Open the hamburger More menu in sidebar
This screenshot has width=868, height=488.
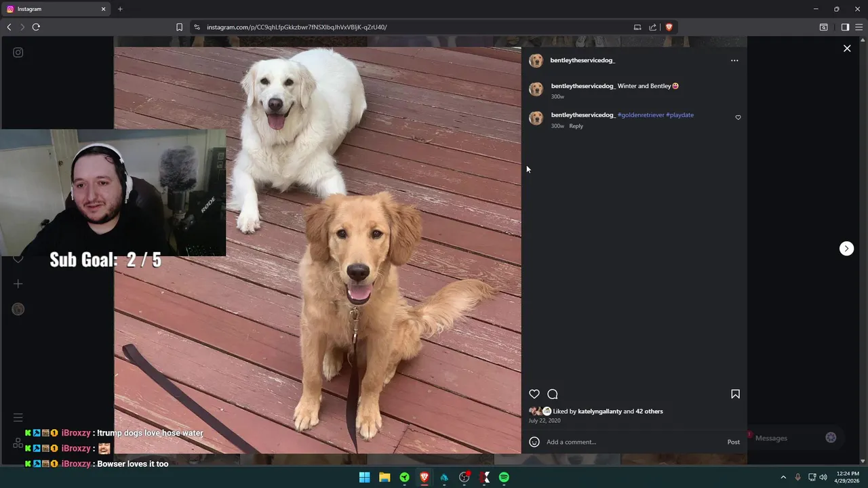pos(18,418)
